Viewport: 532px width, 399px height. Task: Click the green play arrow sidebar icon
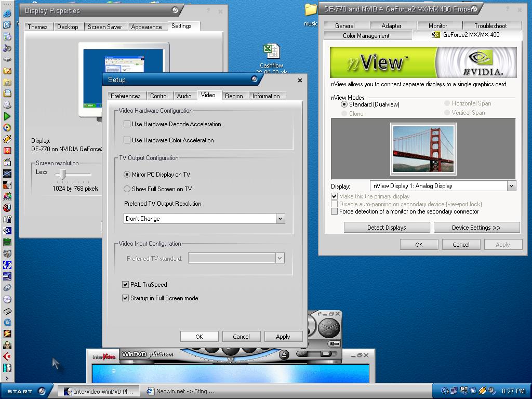pyautogui.click(x=7, y=116)
